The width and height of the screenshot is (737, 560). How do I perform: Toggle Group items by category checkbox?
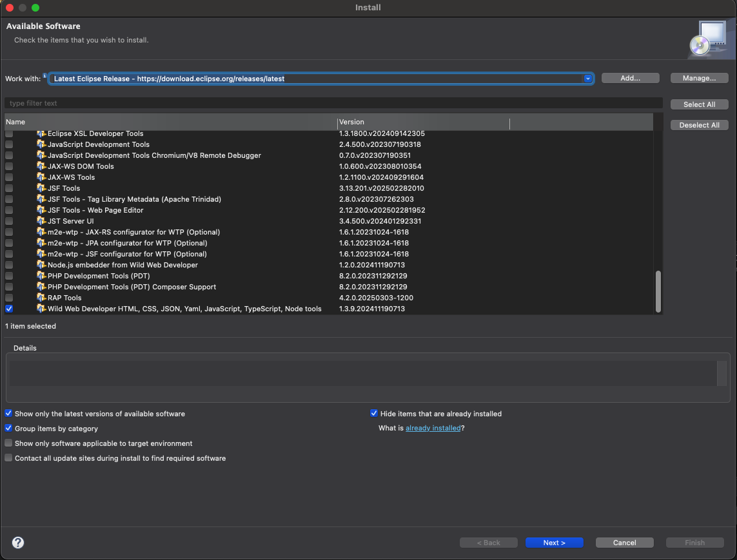click(8, 429)
